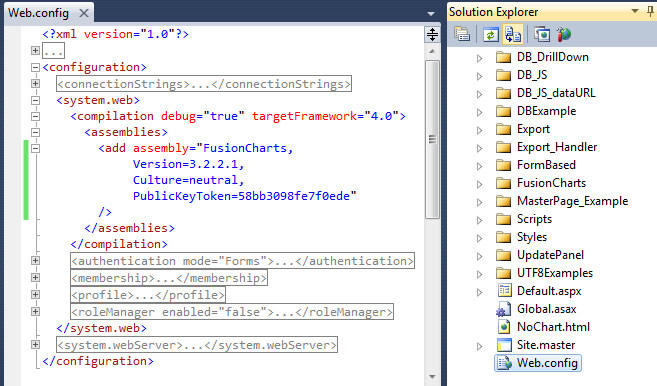657x386 pixels.
Task: Open the ASP.NET Configuration globe icon
Action: pos(564,34)
